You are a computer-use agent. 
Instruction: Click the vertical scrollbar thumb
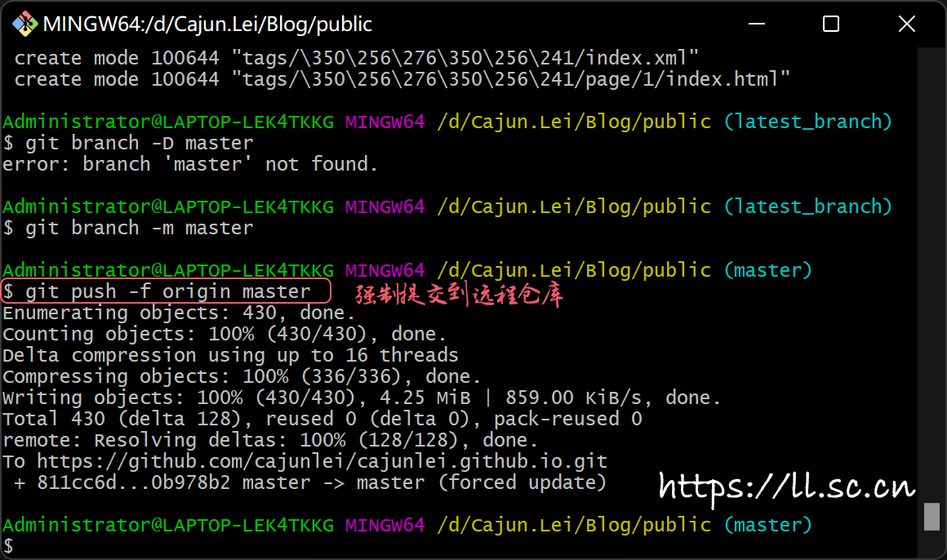pyautogui.click(x=931, y=517)
